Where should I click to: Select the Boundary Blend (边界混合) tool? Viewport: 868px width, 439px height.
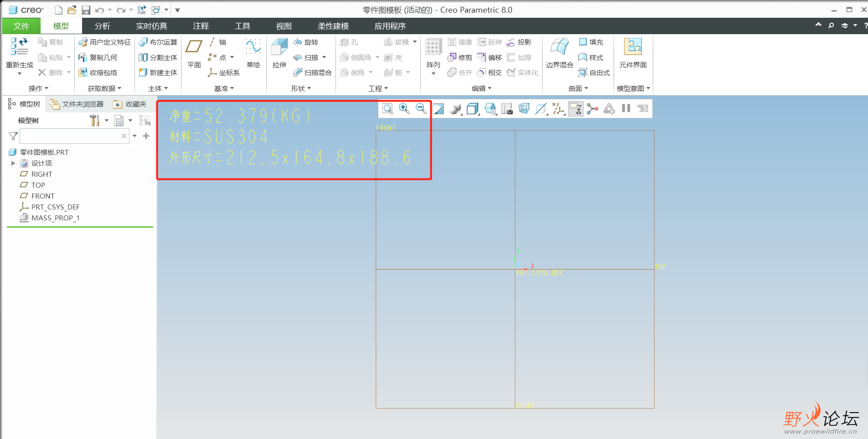(x=559, y=53)
